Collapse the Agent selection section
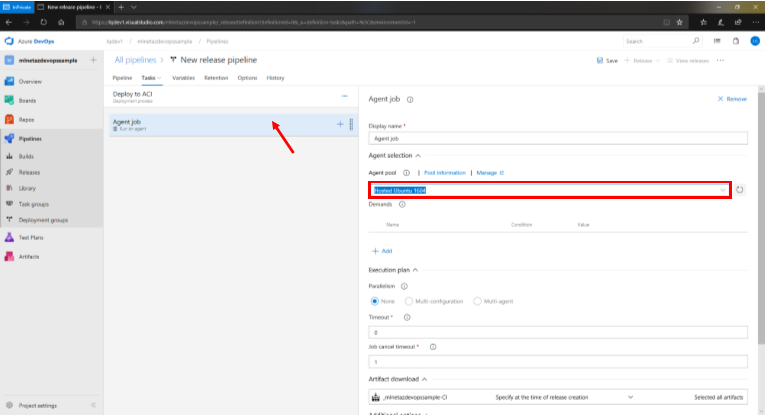 click(418, 156)
